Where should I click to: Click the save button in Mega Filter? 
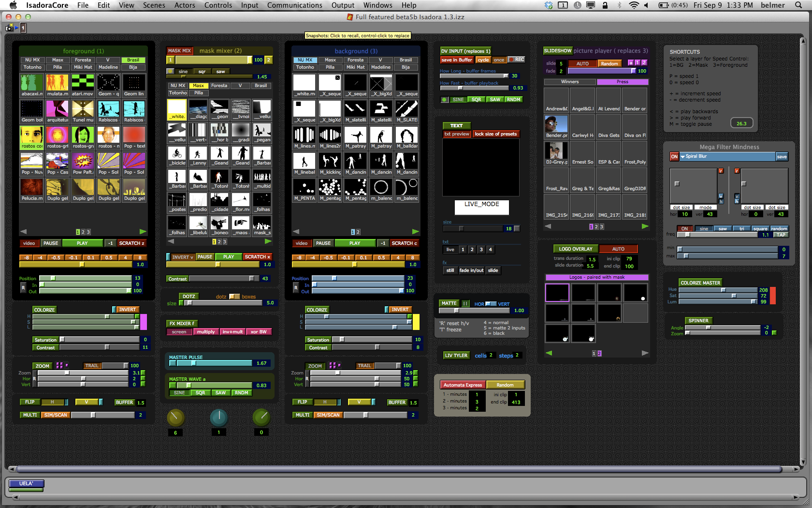point(782,157)
